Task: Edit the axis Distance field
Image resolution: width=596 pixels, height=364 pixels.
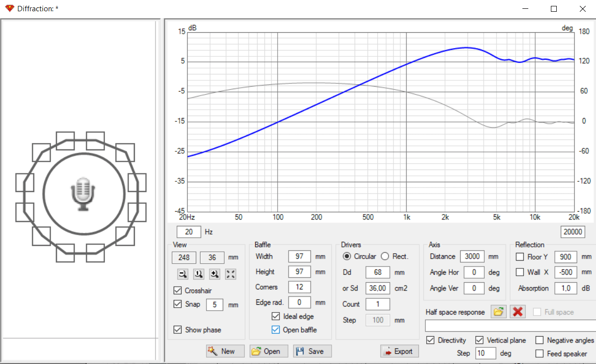Action: coord(472,256)
